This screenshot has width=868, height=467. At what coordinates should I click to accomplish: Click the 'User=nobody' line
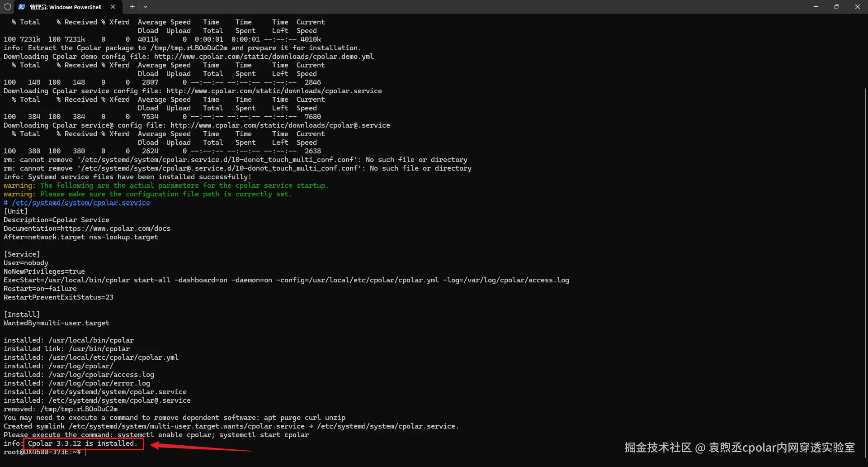click(x=26, y=263)
